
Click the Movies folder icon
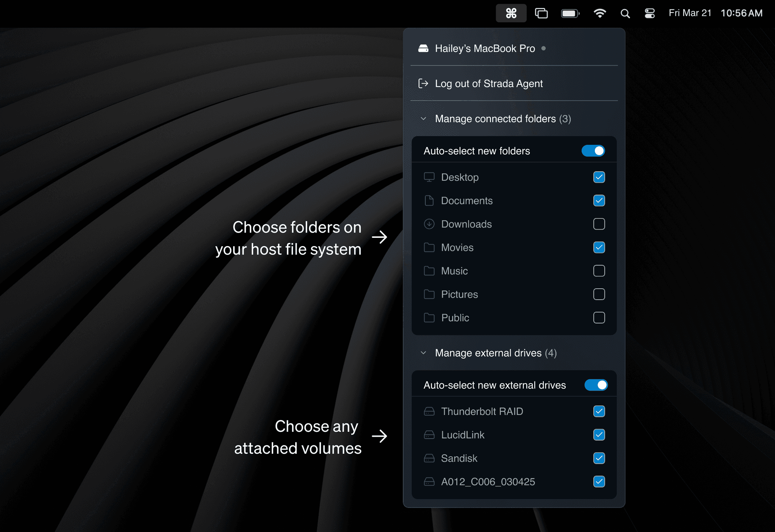429,247
